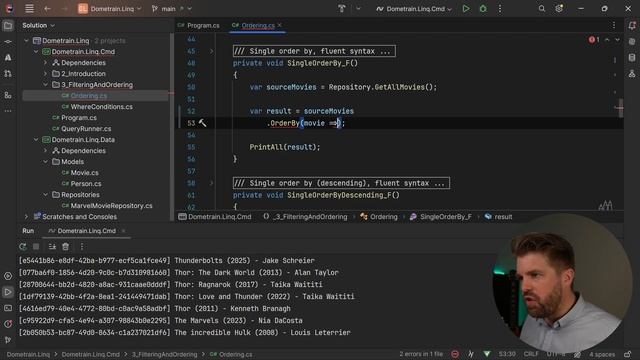Open QueryRunner.cs file
The height and width of the screenshot is (360, 640).
pyautogui.click(x=86, y=129)
